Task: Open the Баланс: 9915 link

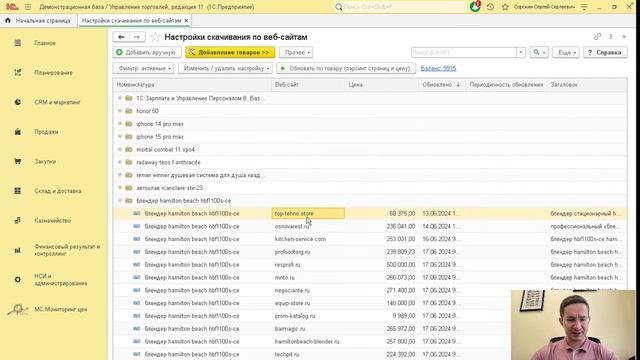Action: [x=438, y=68]
